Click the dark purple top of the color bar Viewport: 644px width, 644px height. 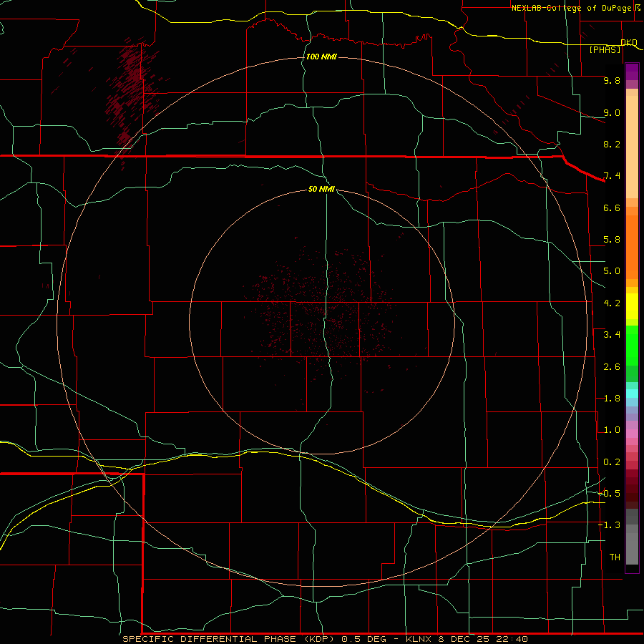click(x=632, y=72)
